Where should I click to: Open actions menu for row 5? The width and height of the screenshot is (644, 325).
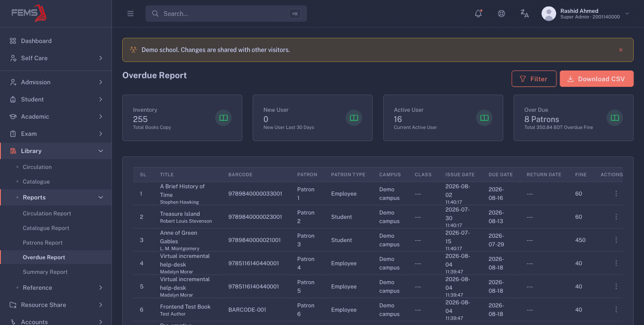[x=616, y=287]
